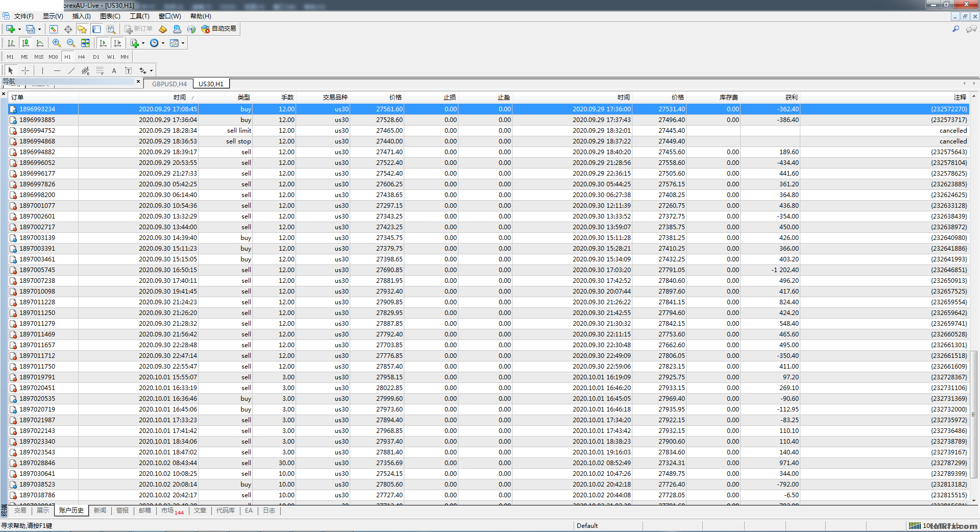Open the 工具(T) menu

point(139,16)
